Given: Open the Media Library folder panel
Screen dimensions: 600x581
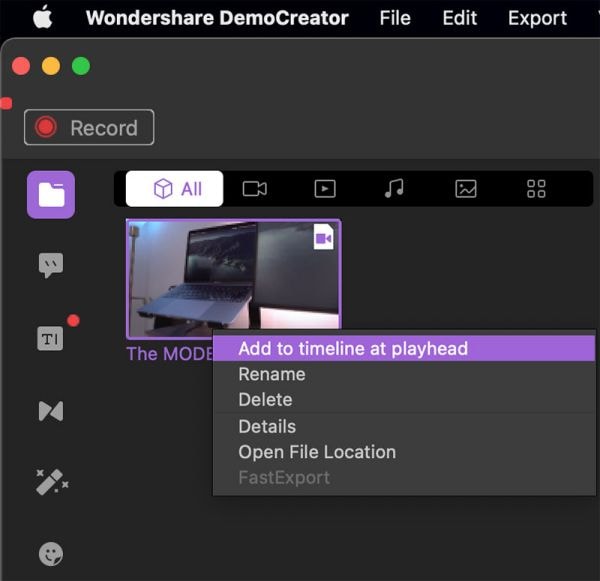Looking at the screenshot, I should tap(51, 195).
